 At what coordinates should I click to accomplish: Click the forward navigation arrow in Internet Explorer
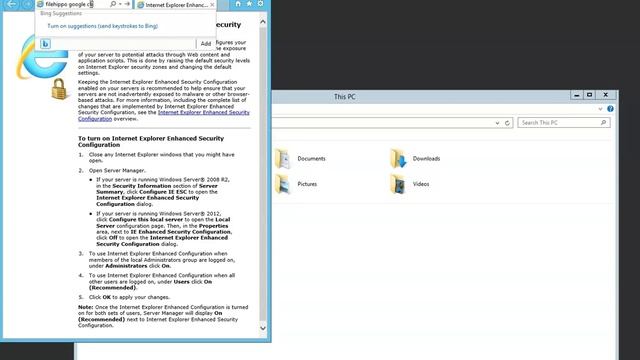[x=27, y=4]
